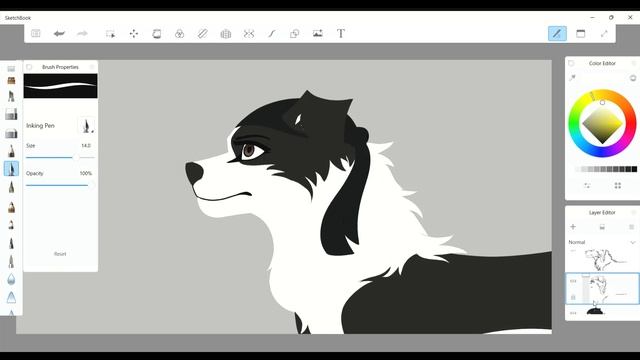Image resolution: width=640 pixels, height=360 pixels.
Task: Activate the Transform move tool
Action: 133,34
